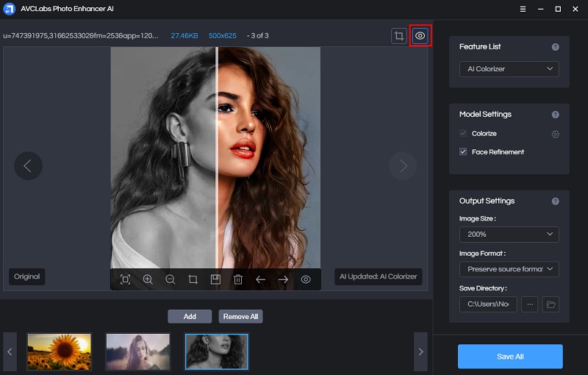Click the '3 of 3' counter text
The image size is (588, 375).
tap(260, 36)
